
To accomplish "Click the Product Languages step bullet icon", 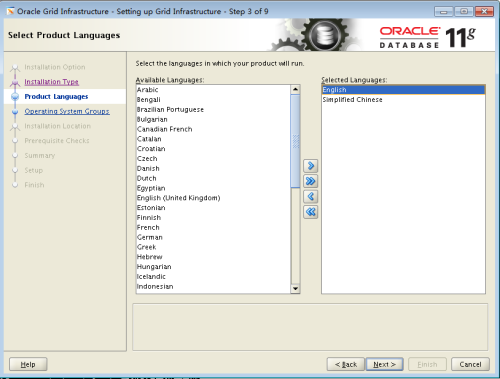I will [15, 97].
